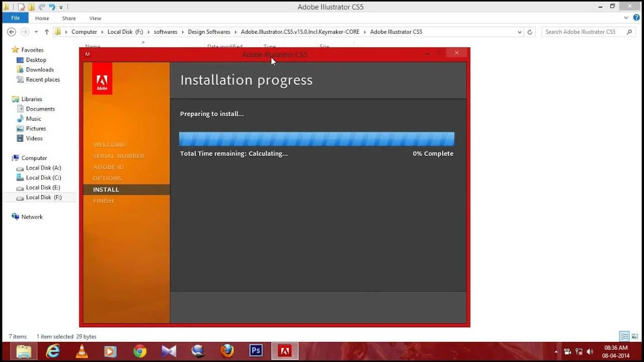Image resolution: width=644 pixels, height=362 pixels.
Task: Open Properties icon in Explorer quick access toolbar
Action: [x=22, y=7]
